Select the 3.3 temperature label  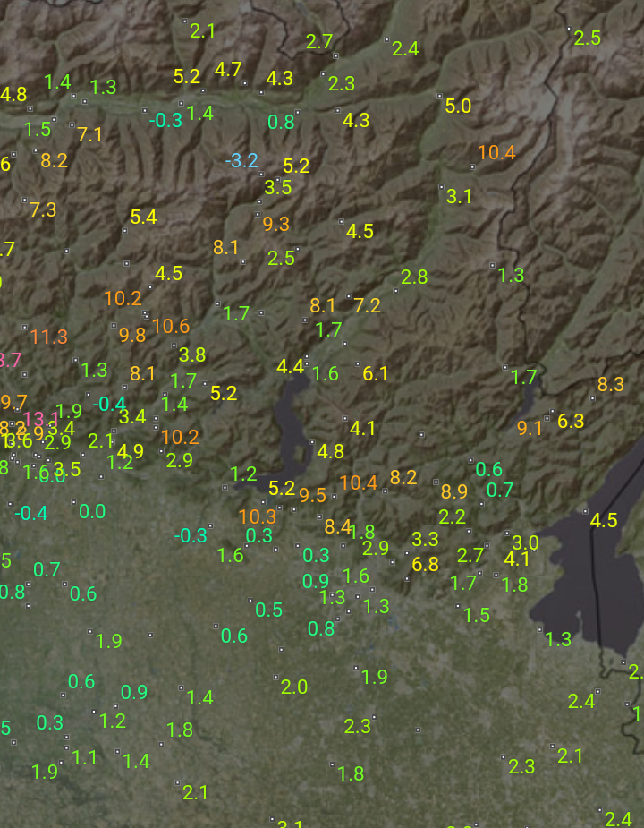pos(425,539)
